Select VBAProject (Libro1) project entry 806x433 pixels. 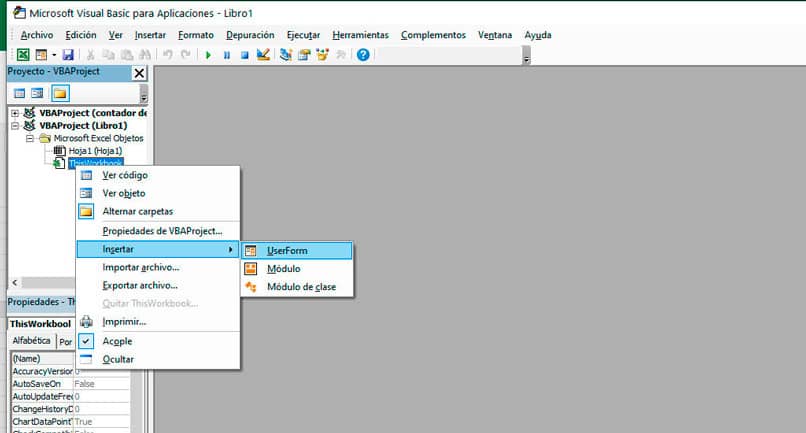(83, 125)
